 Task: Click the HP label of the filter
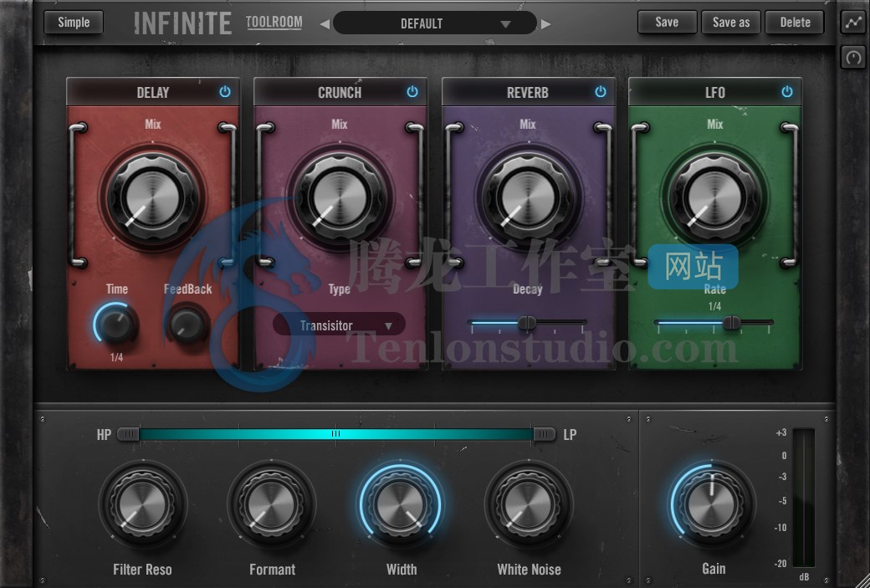coord(104,434)
